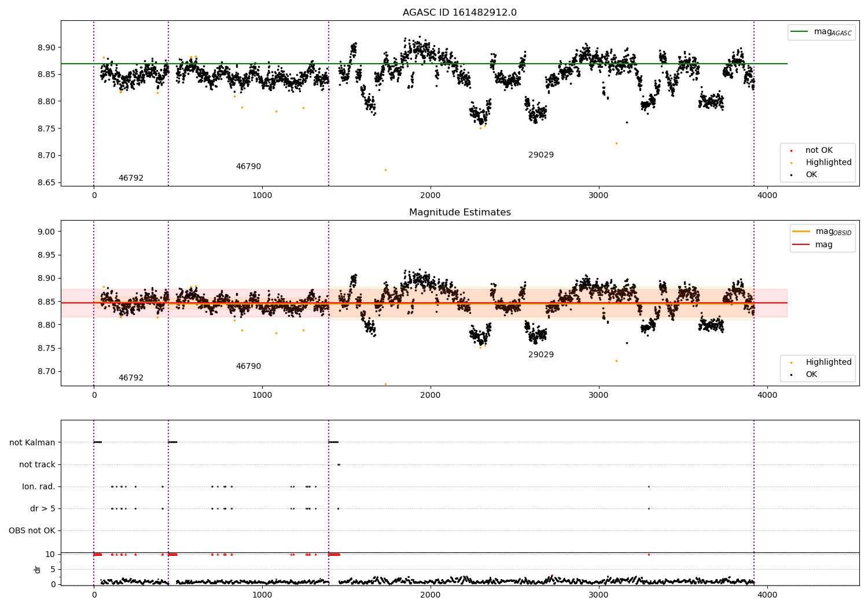Image resolution: width=868 pixels, height=608 pixels.
Task: Click the "Magnitude Estimates" plot title
Action: point(459,213)
